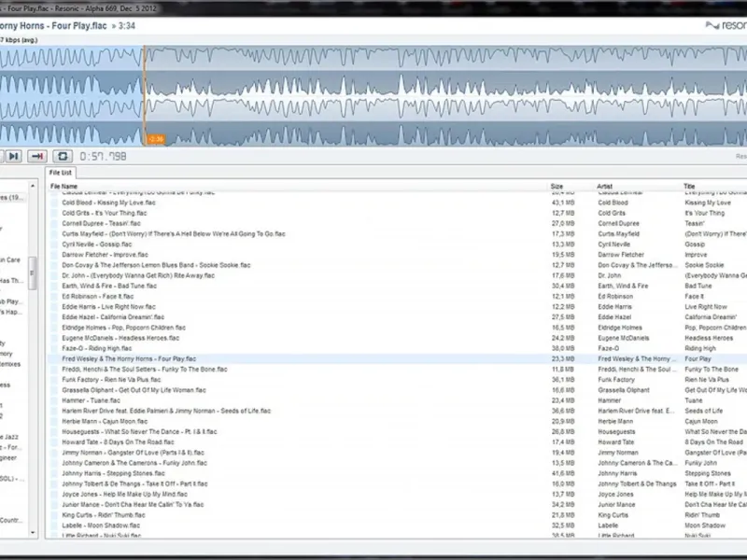Click the 43,1 MB size cell

563,203
